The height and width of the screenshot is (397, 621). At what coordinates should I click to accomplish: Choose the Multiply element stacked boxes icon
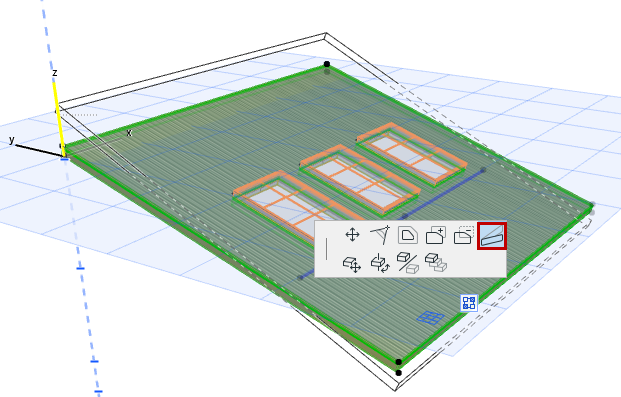point(436,263)
